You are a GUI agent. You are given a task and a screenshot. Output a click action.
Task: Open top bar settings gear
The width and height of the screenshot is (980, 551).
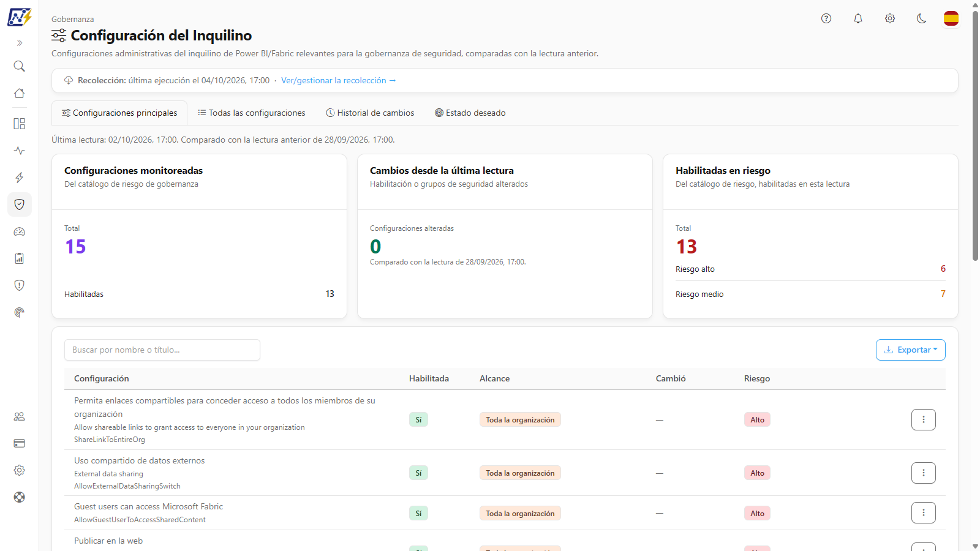[890, 18]
